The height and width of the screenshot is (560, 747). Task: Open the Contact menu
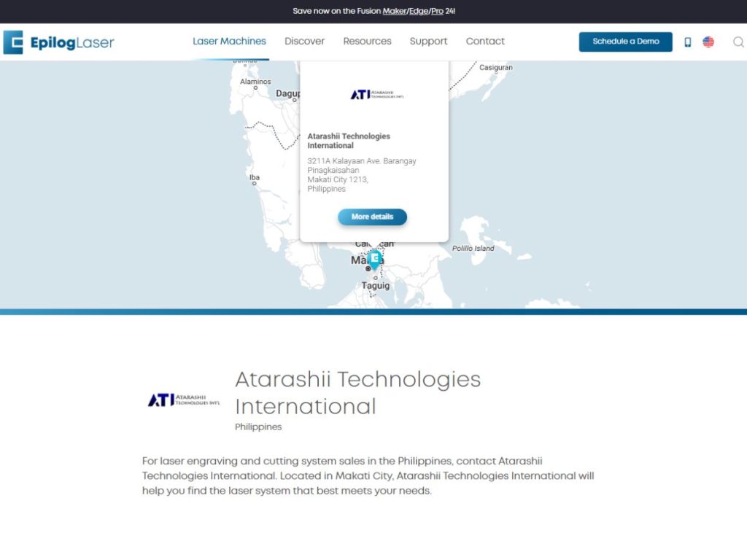coord(485,42)
